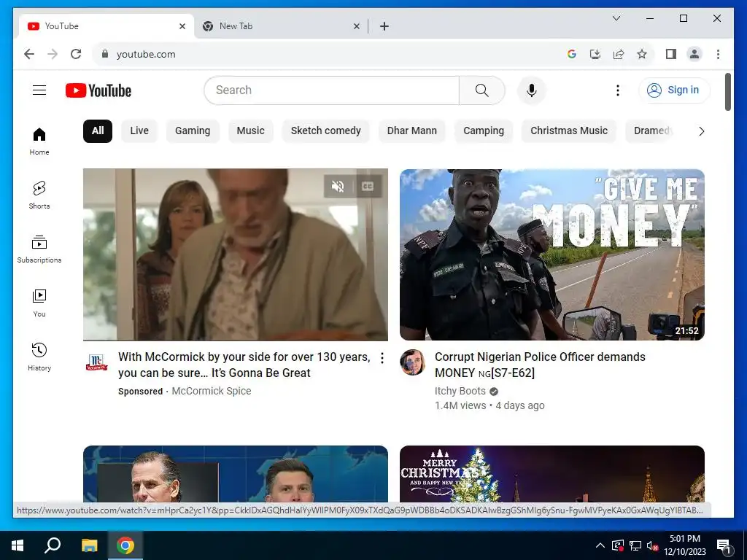Share this page using the share icon

click(619, 54)
